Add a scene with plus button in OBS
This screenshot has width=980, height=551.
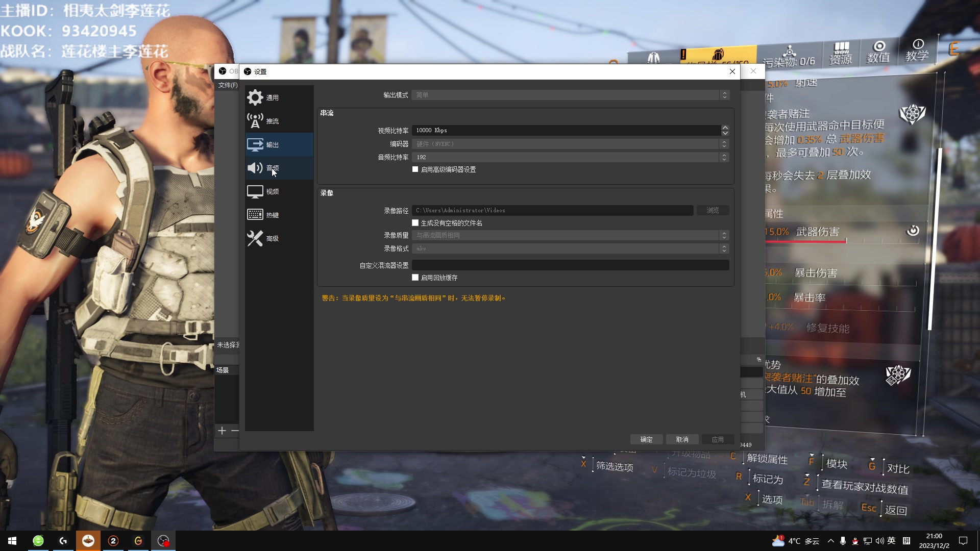222,431
